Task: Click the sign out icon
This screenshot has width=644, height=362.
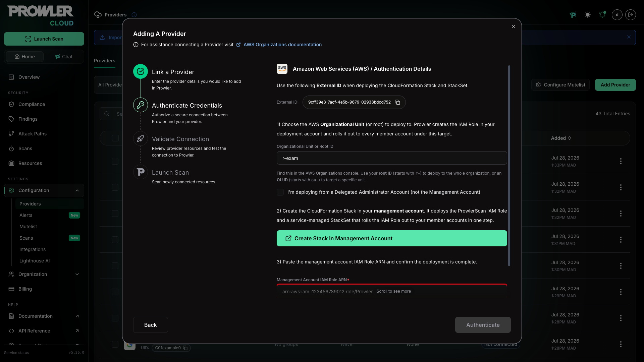Action: (631, 15)
